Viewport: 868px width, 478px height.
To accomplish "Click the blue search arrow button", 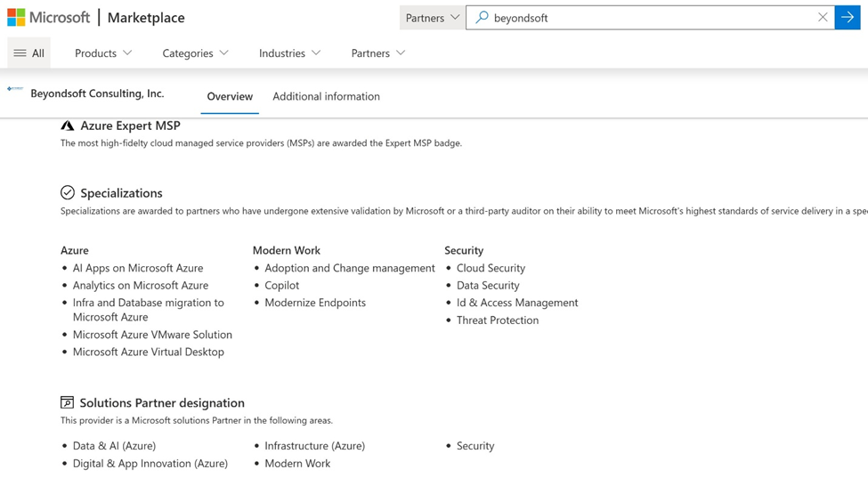I will [x=847, y=17].
